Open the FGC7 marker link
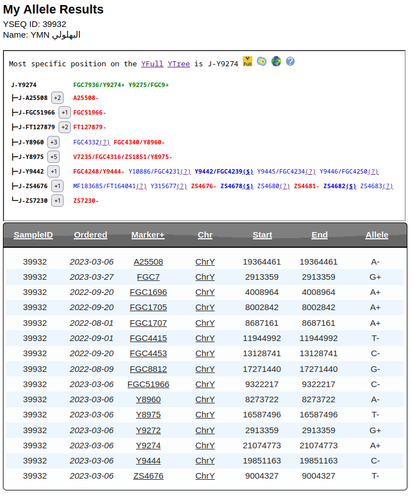 (148, 277)
